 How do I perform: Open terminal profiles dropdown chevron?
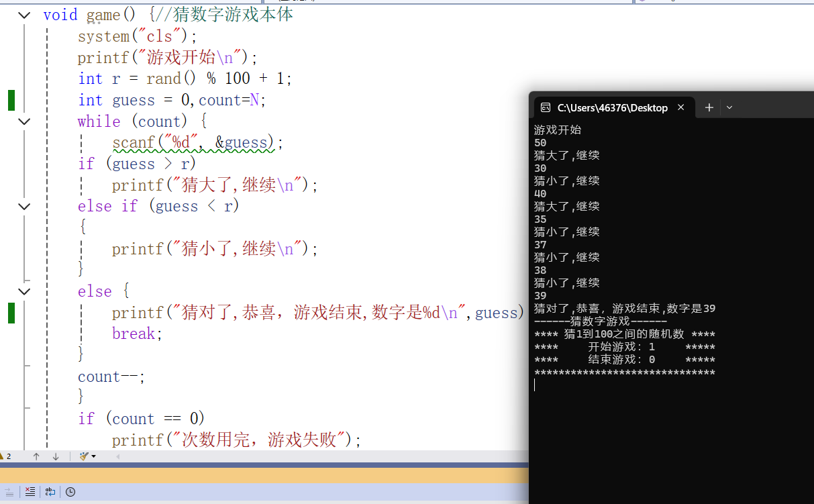729,107
